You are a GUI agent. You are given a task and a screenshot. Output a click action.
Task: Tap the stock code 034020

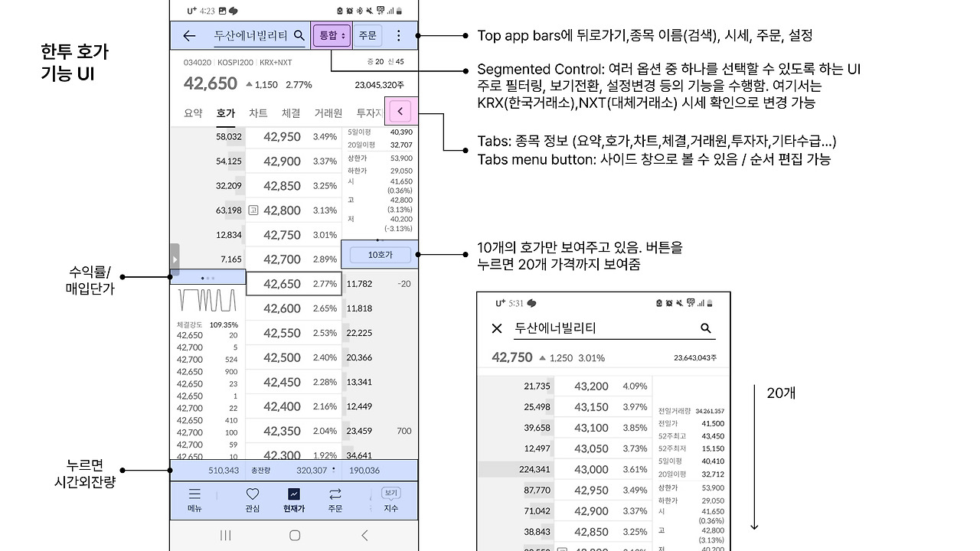point(197,62)
